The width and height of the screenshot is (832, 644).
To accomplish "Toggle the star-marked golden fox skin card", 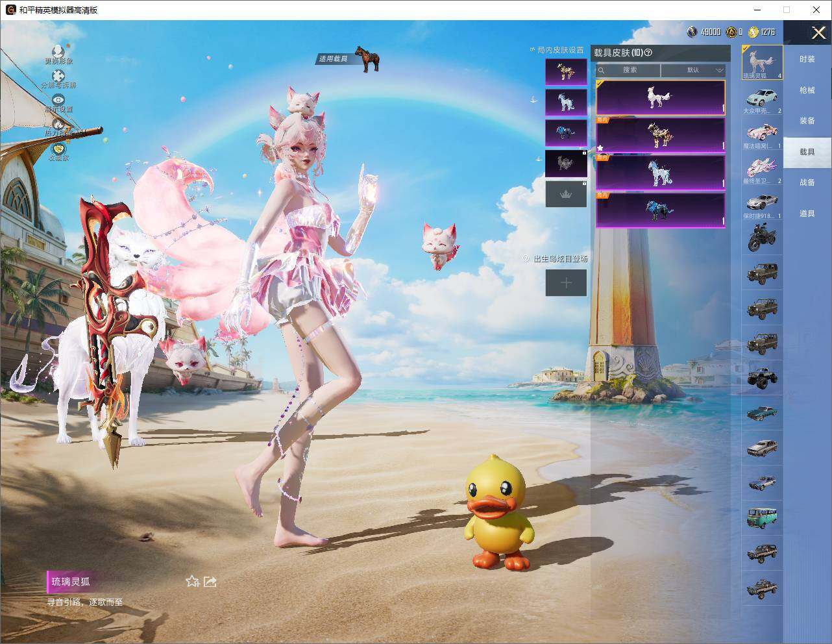I will pyautogui.click(x=660, y=135).
